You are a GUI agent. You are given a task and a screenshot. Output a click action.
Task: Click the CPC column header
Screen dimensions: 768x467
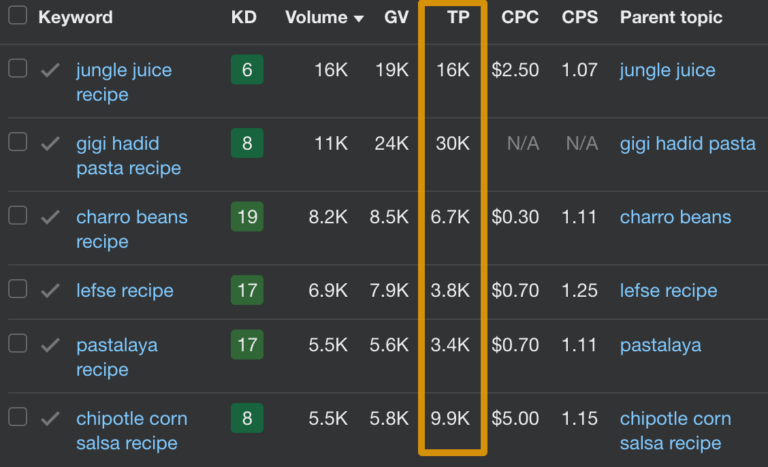click(520, 17)
